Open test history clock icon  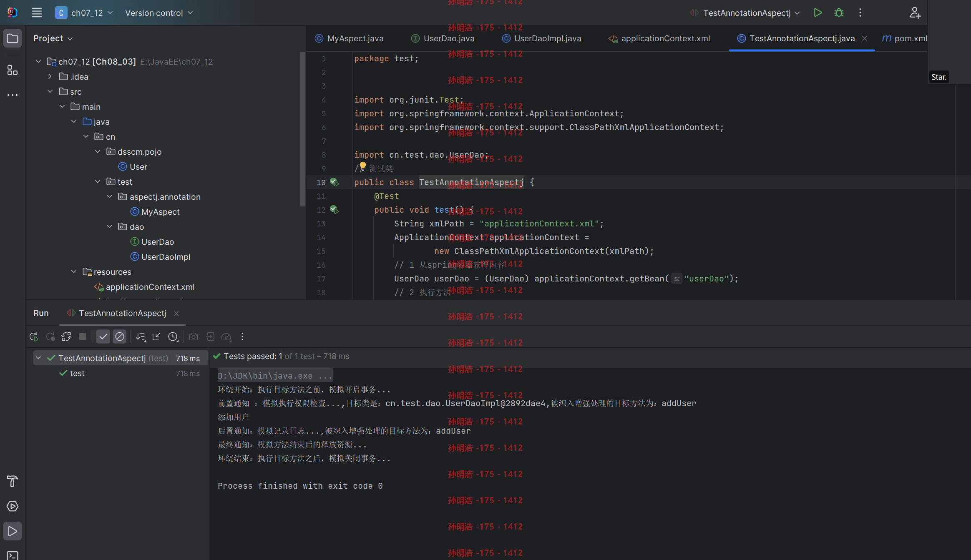point(173,337)
